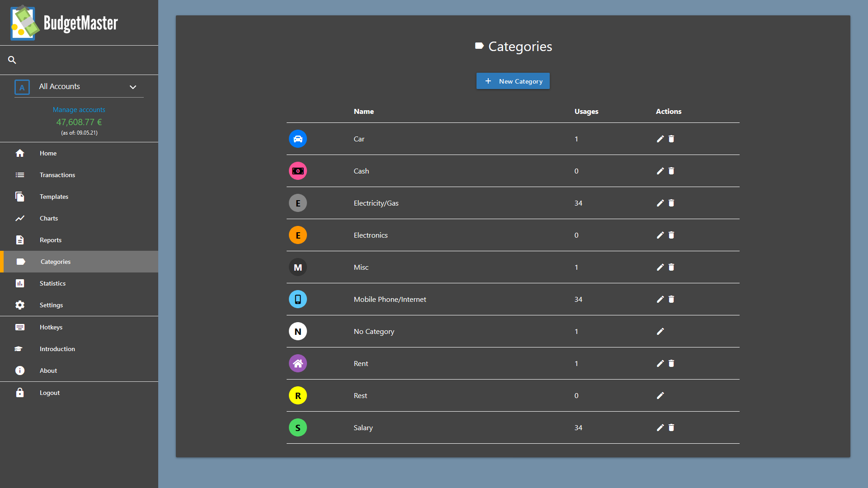
Task: Open the All Accounts dropdown
Action: click(79, 87)
